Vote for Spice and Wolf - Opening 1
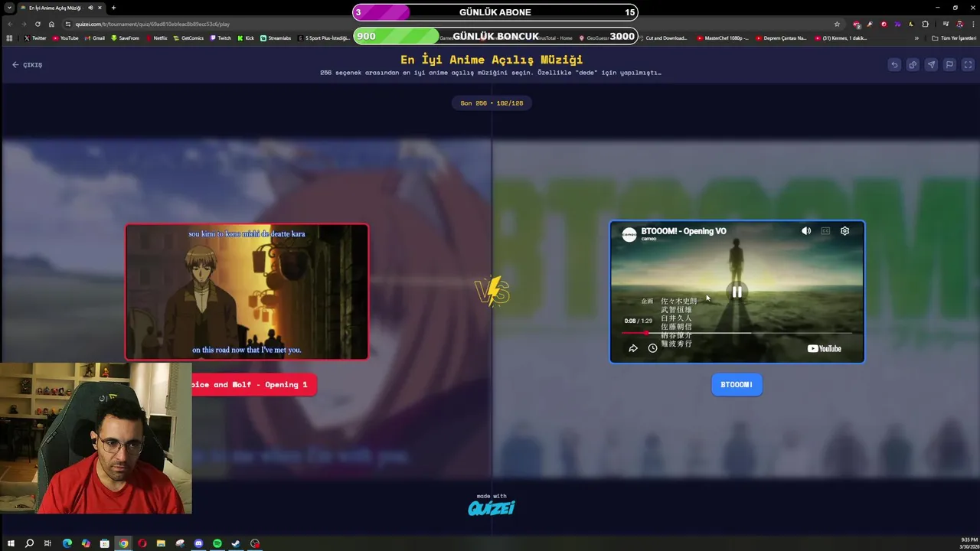 [x=254, y=385]
